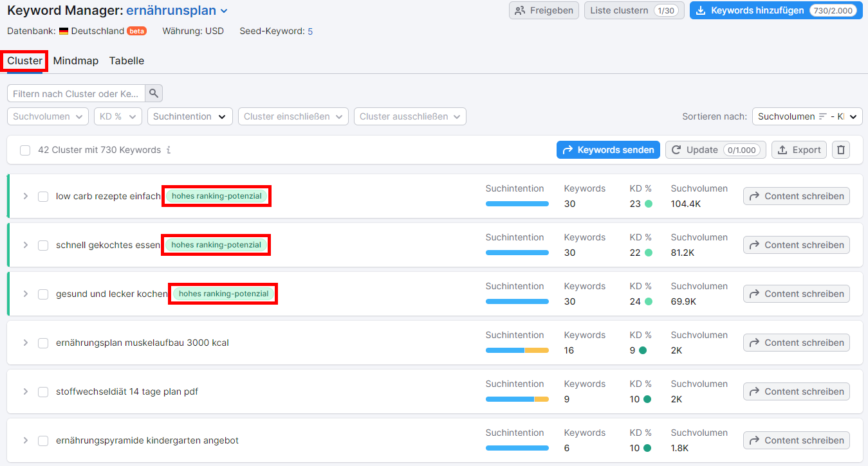
Task: Click Keywords hinzufügen button
Action: (x=776, y=10)
